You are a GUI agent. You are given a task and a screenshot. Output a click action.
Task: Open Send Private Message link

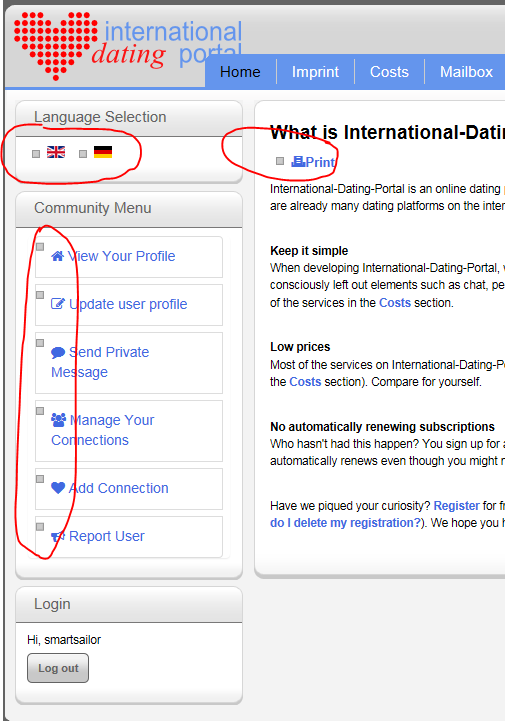(100, 362)
